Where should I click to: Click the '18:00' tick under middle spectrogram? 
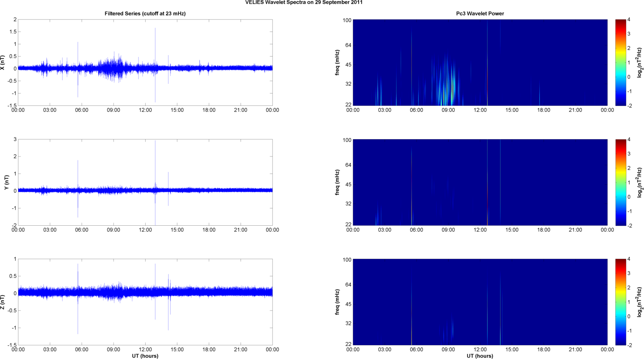pos(544,230)
